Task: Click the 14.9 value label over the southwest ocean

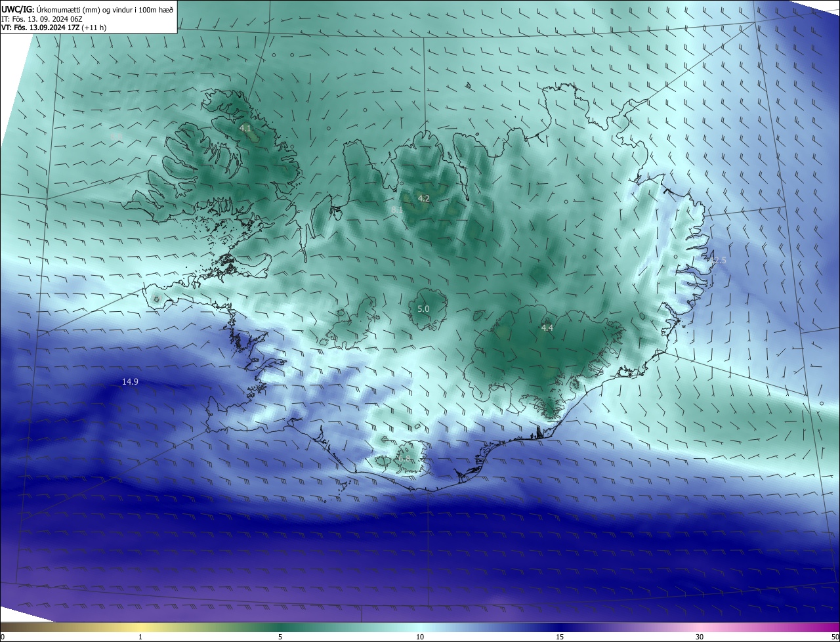Action: click(130, 382)
